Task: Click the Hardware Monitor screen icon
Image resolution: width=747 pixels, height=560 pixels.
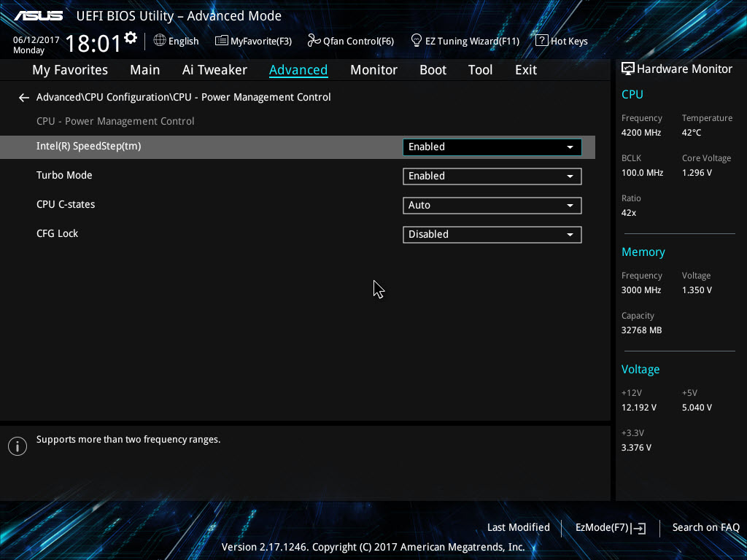Action: click(x=628, y=69)
